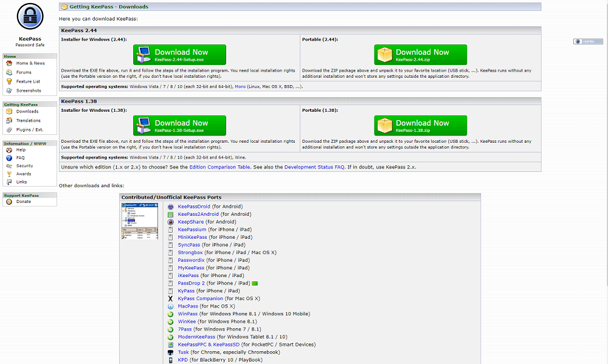Open the SyncPass link

click(189, 245)
